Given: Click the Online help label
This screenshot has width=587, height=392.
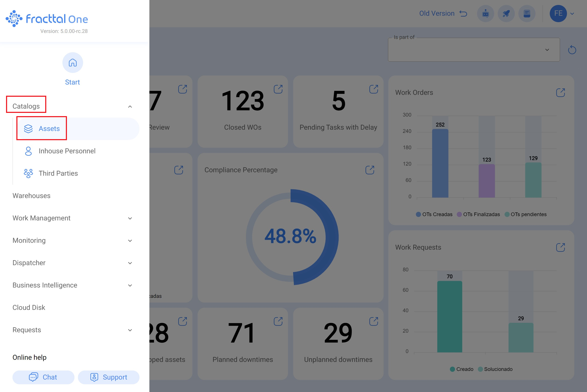Looking at the screenshot, I should click(x=29, y=357).
